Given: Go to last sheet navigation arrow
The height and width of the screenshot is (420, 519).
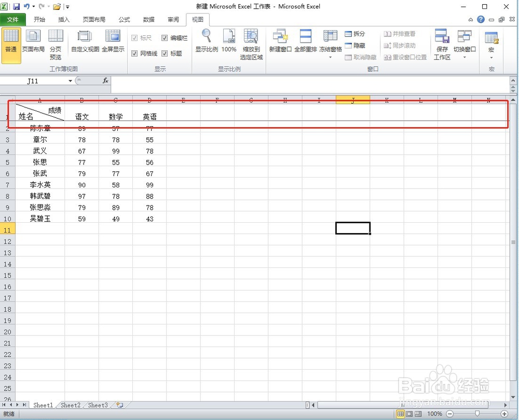Looking at the screenshot, I should click(x=24, y=405).
